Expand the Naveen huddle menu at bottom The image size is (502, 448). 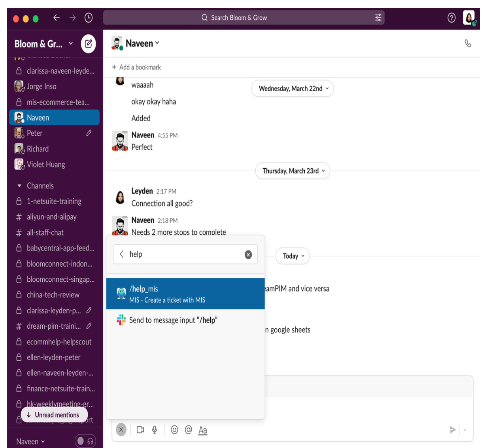click(x=30, y=441)
